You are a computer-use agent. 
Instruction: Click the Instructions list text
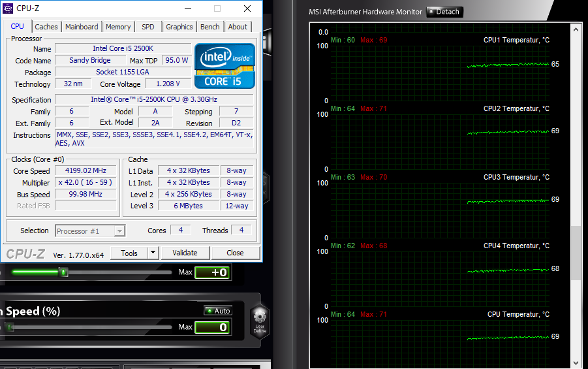click(x=154, y=139)
